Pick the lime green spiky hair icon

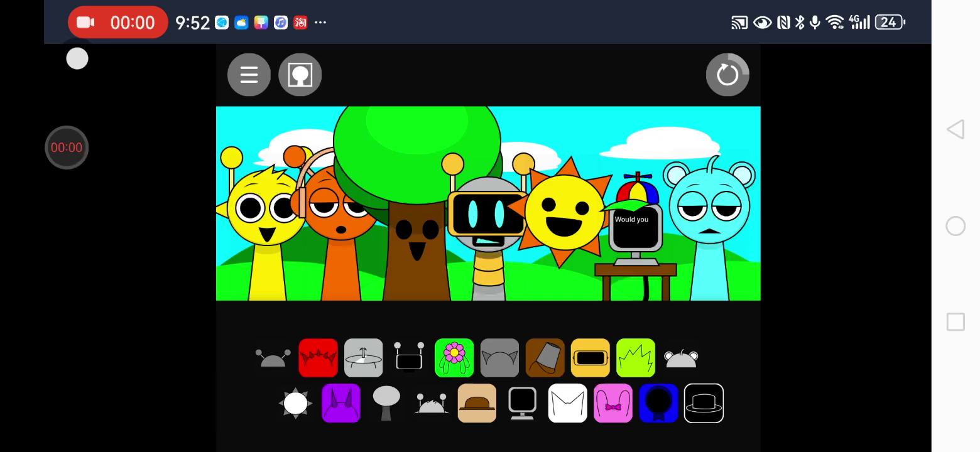[636, 358]
